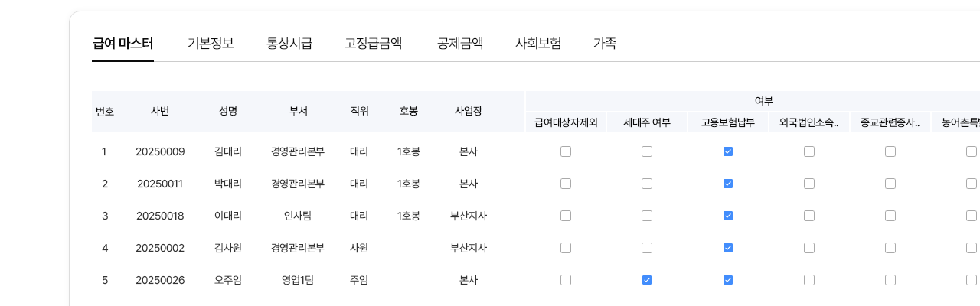980x306 pixels.
Task: Click the 사업장 column header
Action: pos(469,111)
